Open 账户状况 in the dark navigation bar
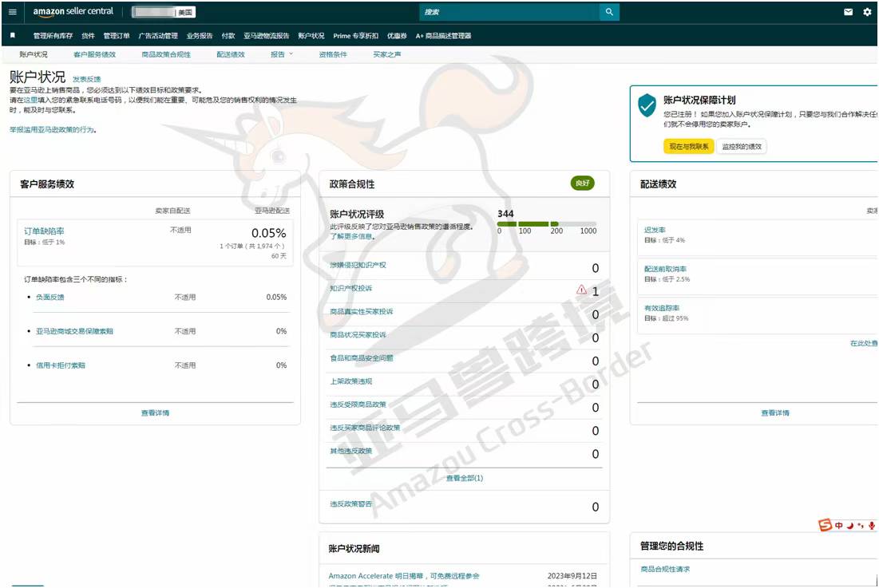This screenshot has width=879, height=588. (311, 36)
